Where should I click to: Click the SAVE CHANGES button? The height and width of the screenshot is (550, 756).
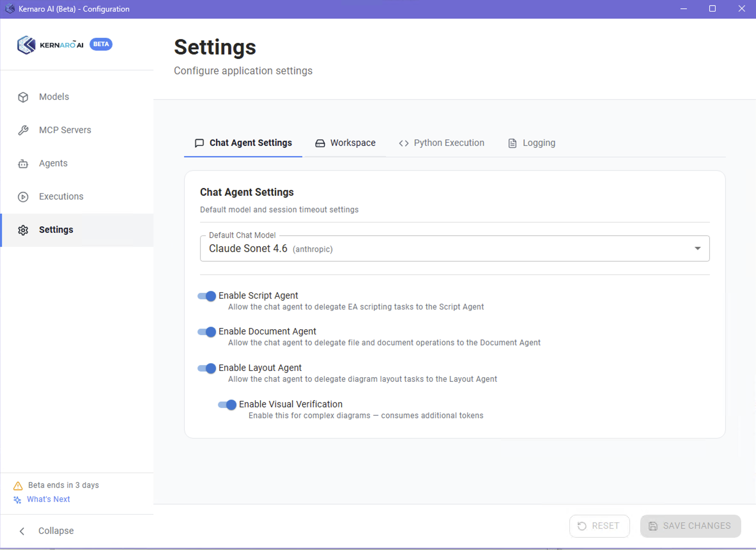click(x=690, y=526)
